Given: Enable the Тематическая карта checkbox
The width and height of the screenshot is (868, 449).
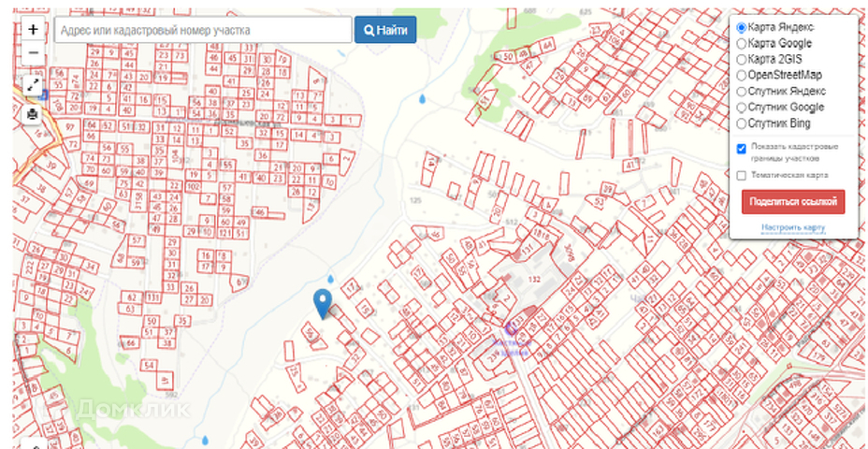Looking at the screenshot, I should pyautogui.click(x=741, y=176).
